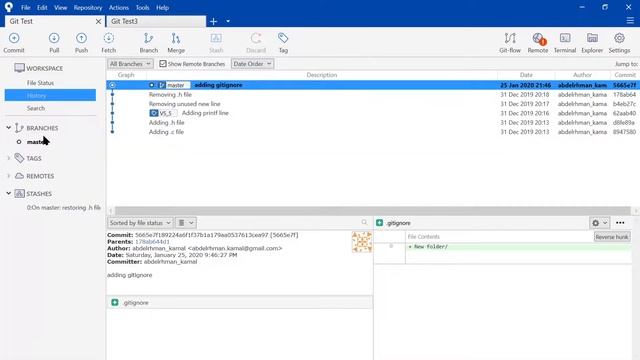Open the hamburger menu at top right

(630, 21)
